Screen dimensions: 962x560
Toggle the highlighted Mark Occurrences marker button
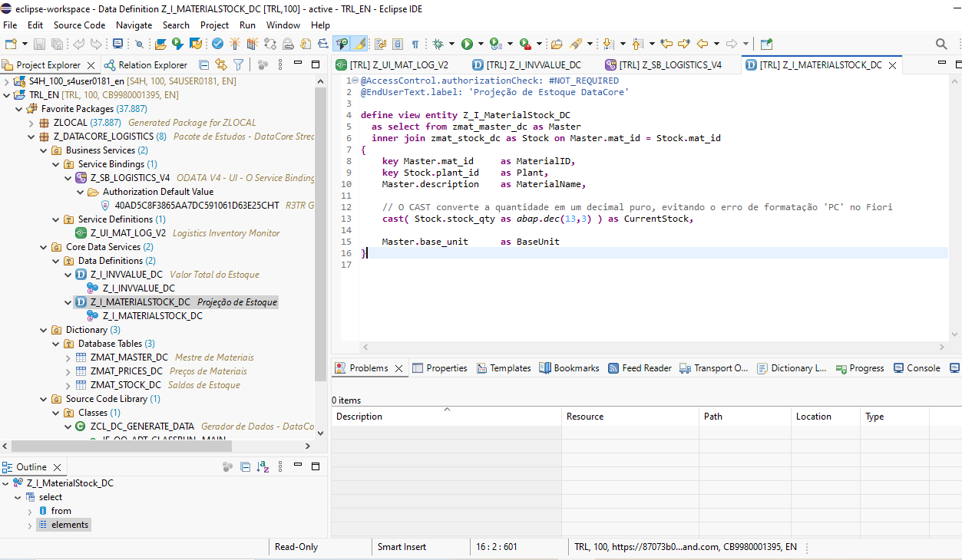pos(360,44)
